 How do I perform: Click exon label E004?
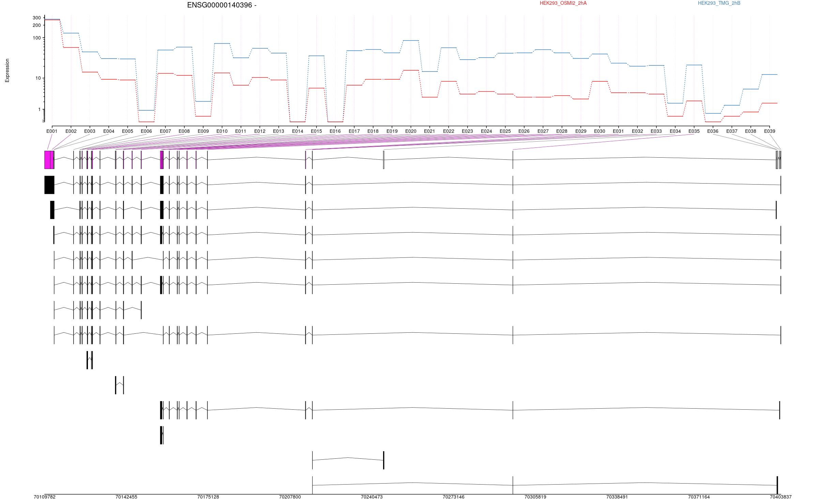point(109,131)
